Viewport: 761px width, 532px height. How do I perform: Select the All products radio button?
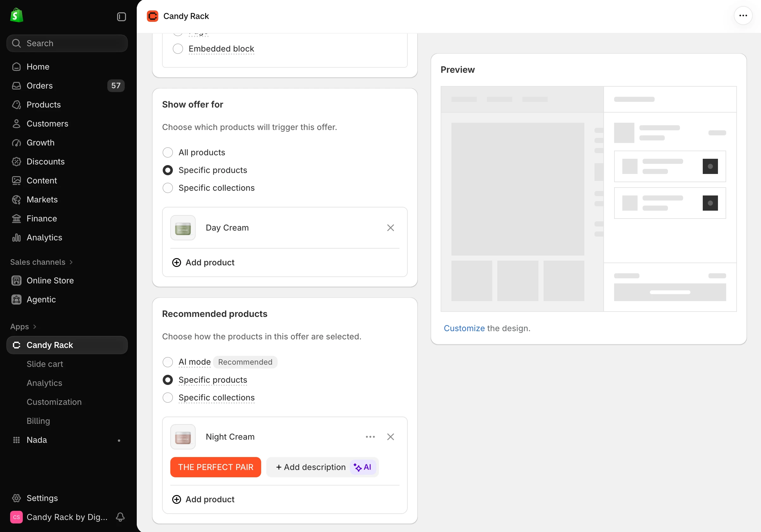[x=168, y=153]
